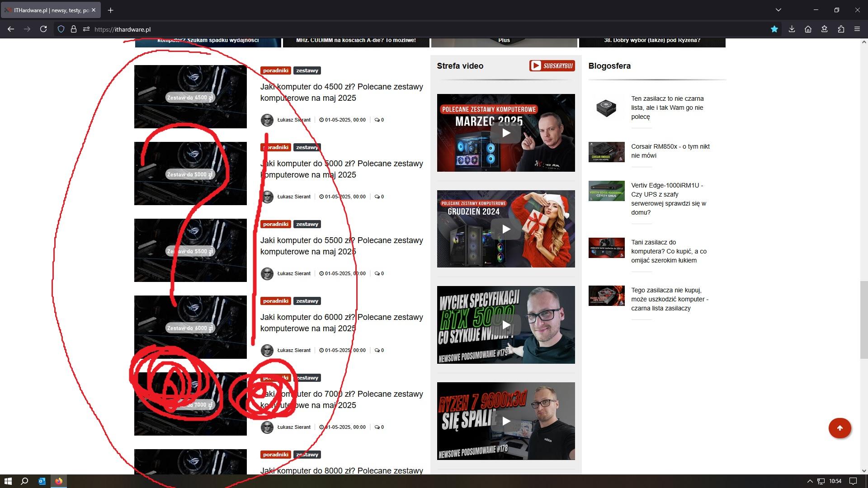This screenshot has height=488, width=868.
Task: Click the tracking protection shield icon
Action: (x=61, y=29)
